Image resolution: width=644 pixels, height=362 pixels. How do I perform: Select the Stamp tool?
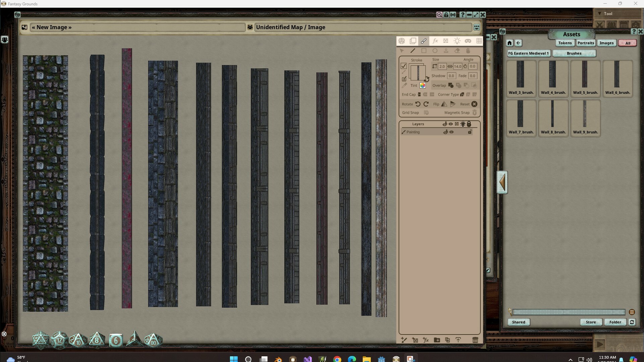446,51
